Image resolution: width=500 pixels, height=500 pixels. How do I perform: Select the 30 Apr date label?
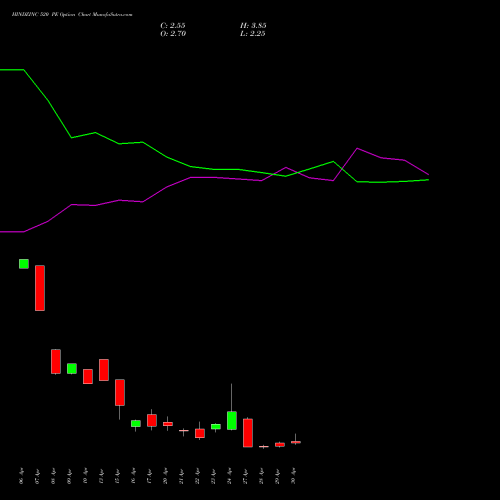tap(293, 476)
